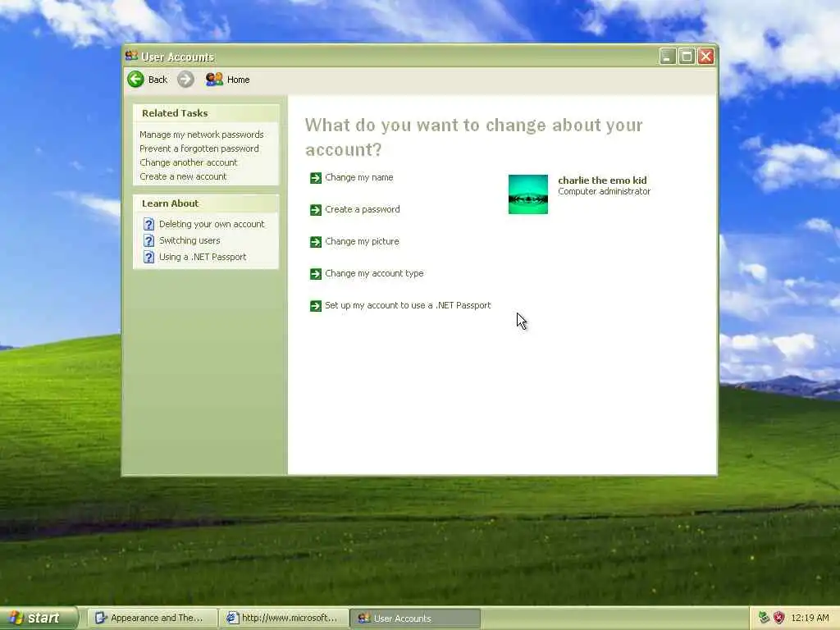
Task: Click the Learn About panel header
Action: 206,203
